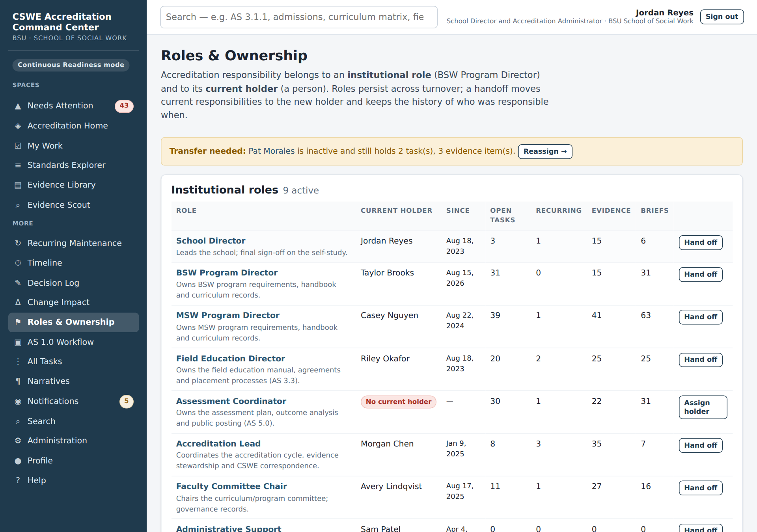757x532 pixels.
Task: Click the Narratives paragraph icon
Action: (18, 381)
